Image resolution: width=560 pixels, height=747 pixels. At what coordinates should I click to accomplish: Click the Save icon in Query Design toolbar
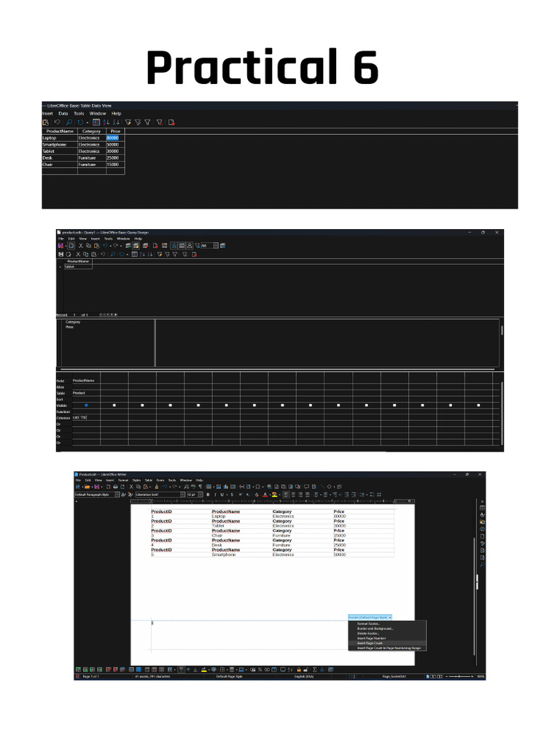coord(61,246)
